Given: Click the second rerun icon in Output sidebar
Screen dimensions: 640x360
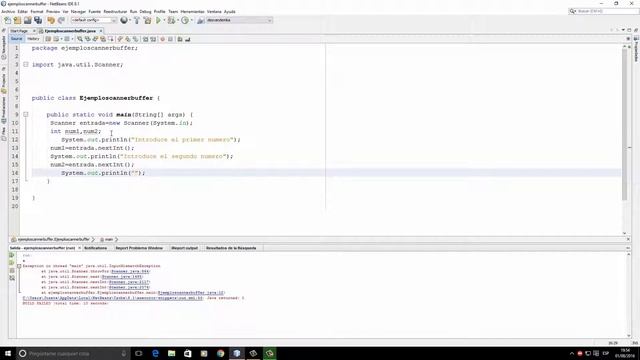Looking at the screenshot, I should tap(12, 262).
